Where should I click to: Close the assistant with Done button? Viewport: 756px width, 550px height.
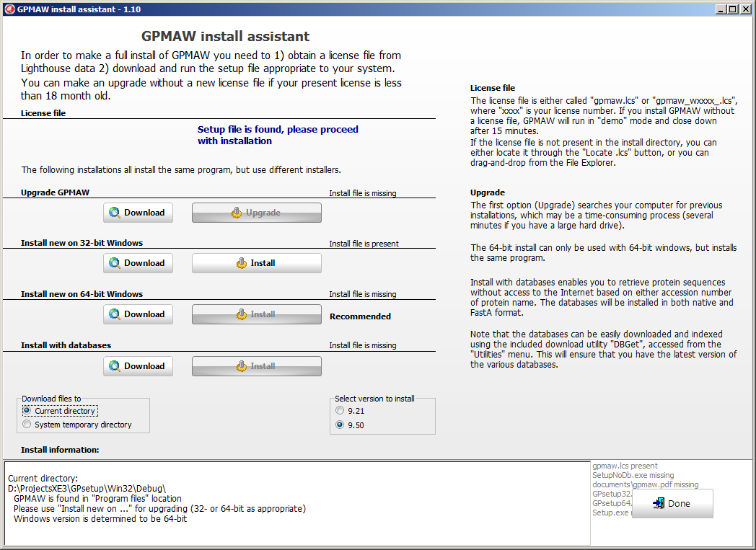click(x=672, y=503)
